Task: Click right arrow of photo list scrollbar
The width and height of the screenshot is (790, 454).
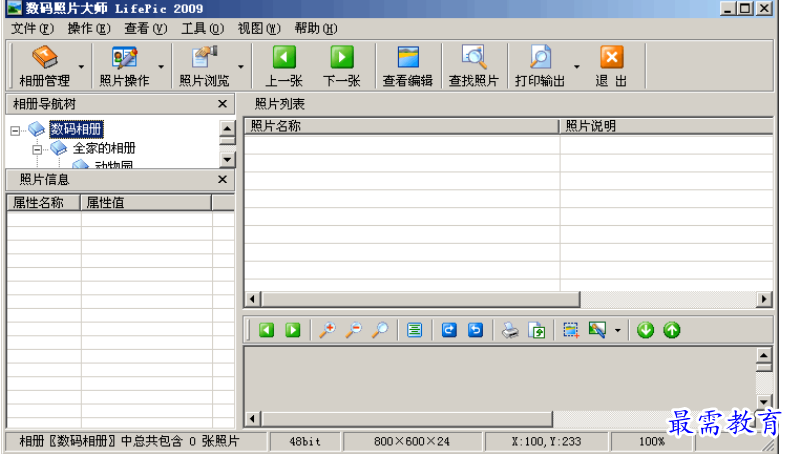Action: (x=764, y=299)
